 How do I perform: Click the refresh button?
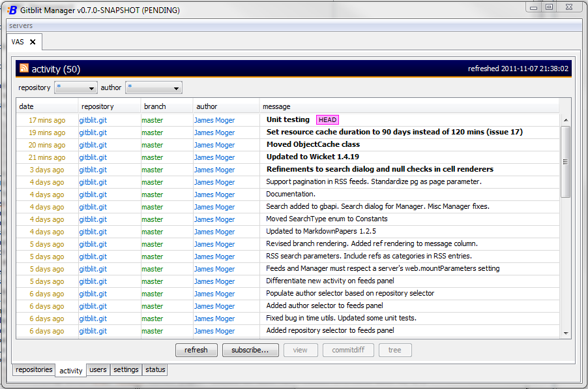click(196, 350)
